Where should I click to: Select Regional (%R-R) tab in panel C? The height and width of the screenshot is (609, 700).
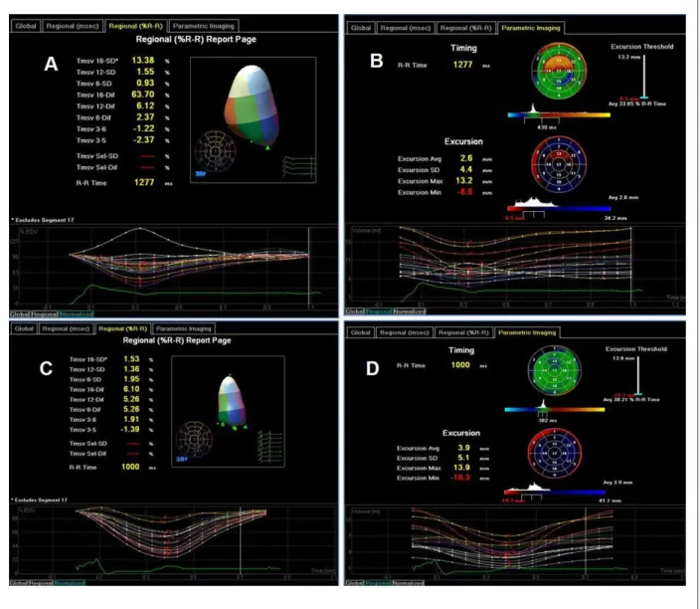click(122, 328)
